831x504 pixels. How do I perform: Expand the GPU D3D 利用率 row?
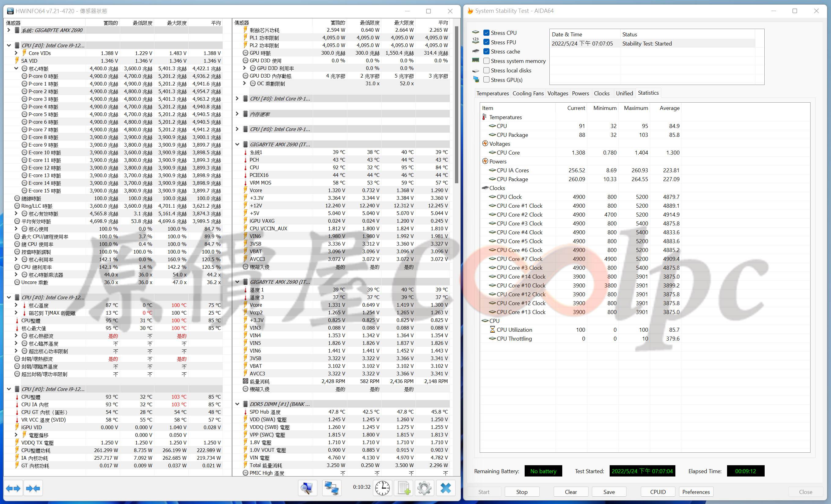[x=245, y=68]
